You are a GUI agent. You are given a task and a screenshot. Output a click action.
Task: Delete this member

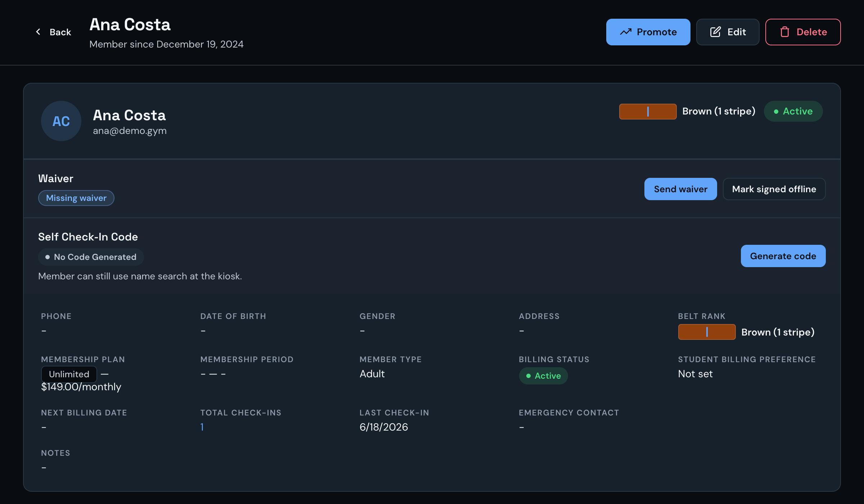(803, 32)
